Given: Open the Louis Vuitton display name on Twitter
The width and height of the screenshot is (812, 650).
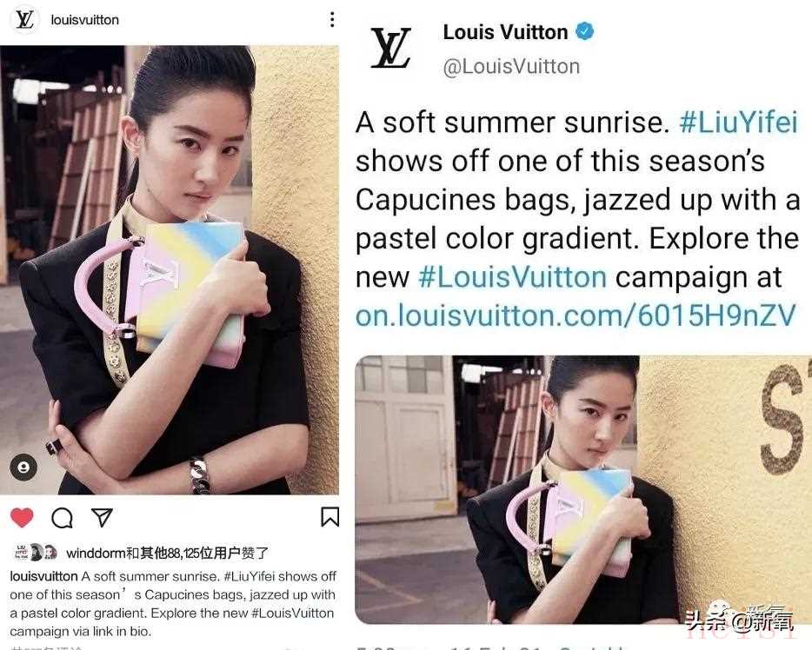Looking at the screenshot, I should point(505,32).
